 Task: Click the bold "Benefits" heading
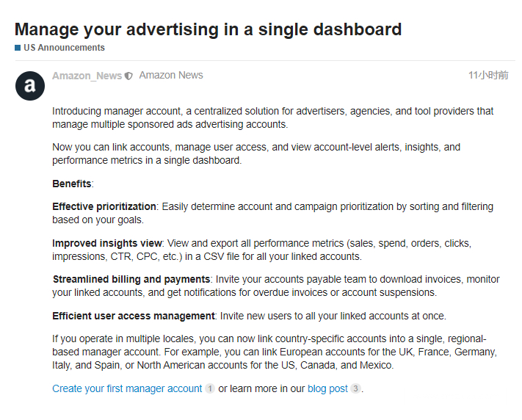[x=72, y=184]
